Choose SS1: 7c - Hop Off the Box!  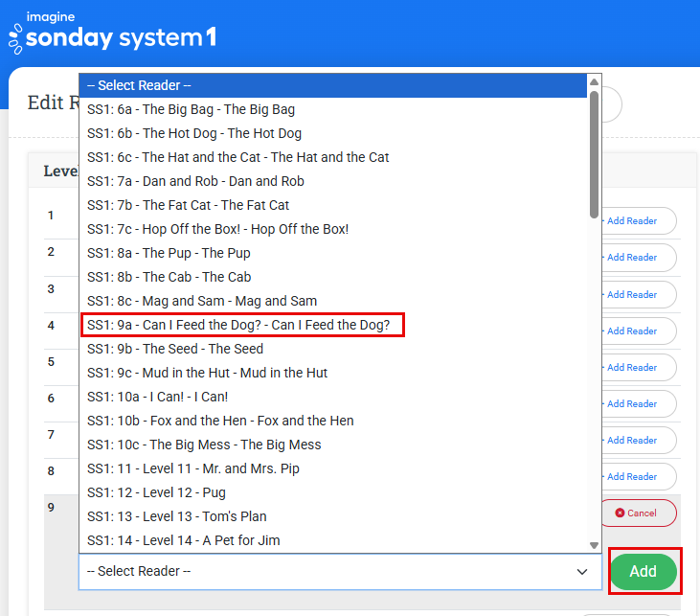[x=333, y=229]
